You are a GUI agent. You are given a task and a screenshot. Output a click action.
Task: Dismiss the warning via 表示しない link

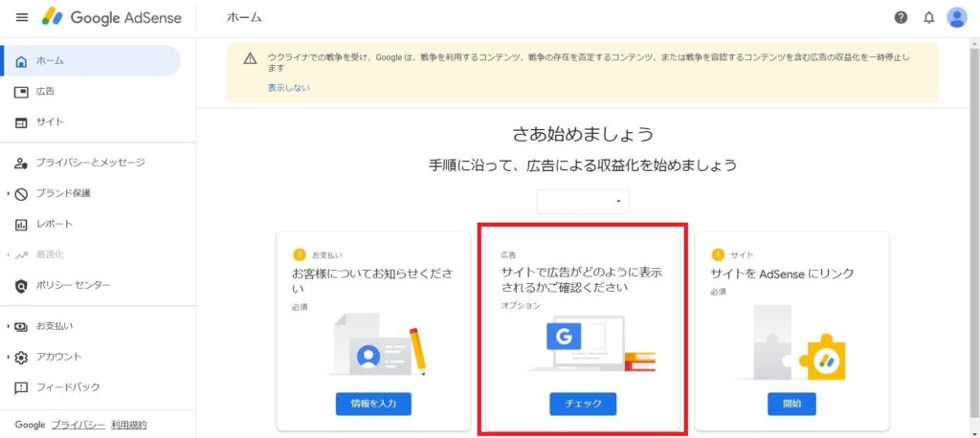289,88
